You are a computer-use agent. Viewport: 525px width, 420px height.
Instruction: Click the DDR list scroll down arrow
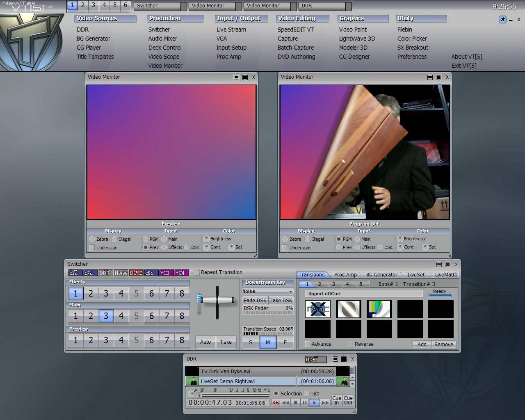click(x=352, y=384)
